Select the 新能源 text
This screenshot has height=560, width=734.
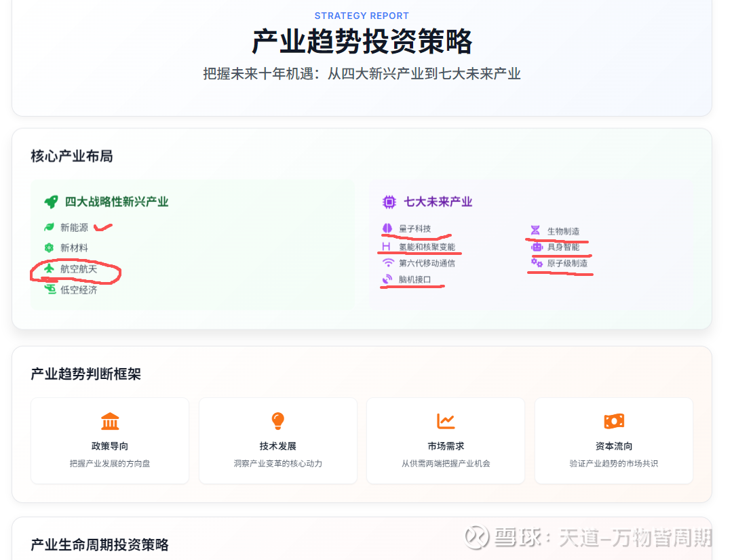[x=74, y=228]
